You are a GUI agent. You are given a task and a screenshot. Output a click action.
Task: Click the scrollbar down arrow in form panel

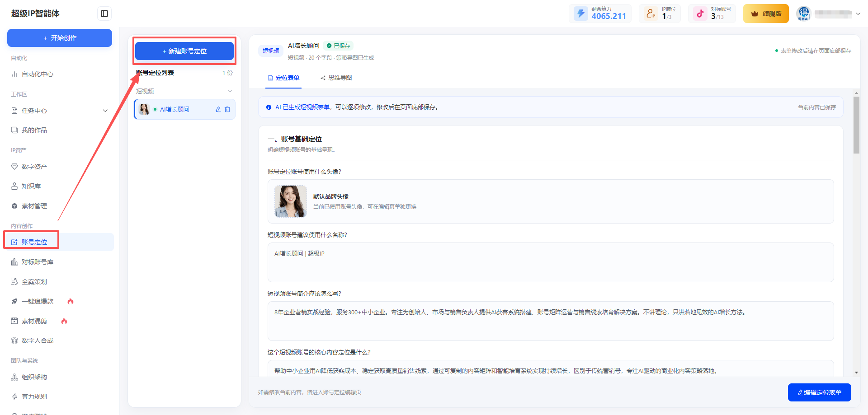click(856, 373)
